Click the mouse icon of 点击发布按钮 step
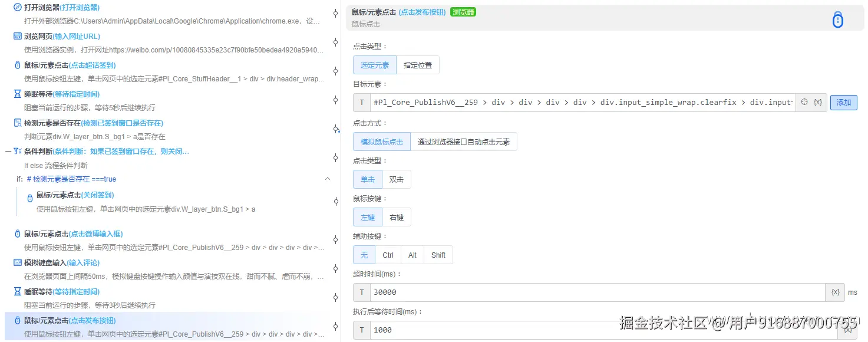Viewport: 868px width, 342px height. [x=17, y=320]
